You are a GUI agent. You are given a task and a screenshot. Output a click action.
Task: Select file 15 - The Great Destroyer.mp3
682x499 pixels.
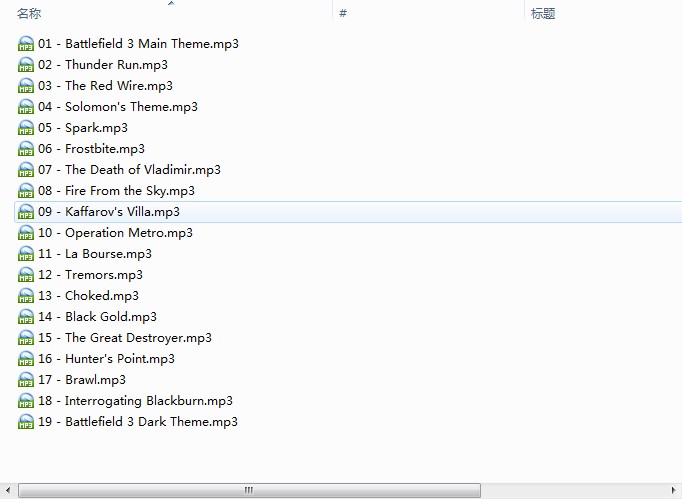tap(125, 338)
